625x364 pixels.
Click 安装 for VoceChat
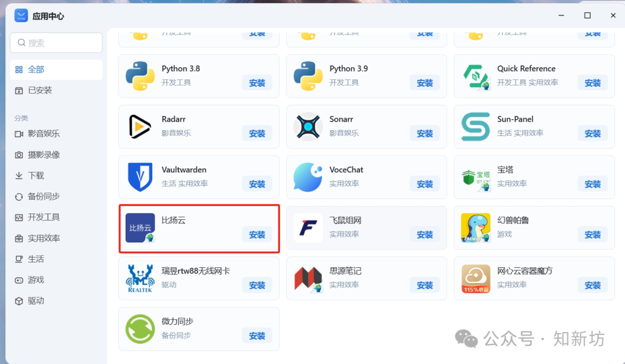coord(425,184)
